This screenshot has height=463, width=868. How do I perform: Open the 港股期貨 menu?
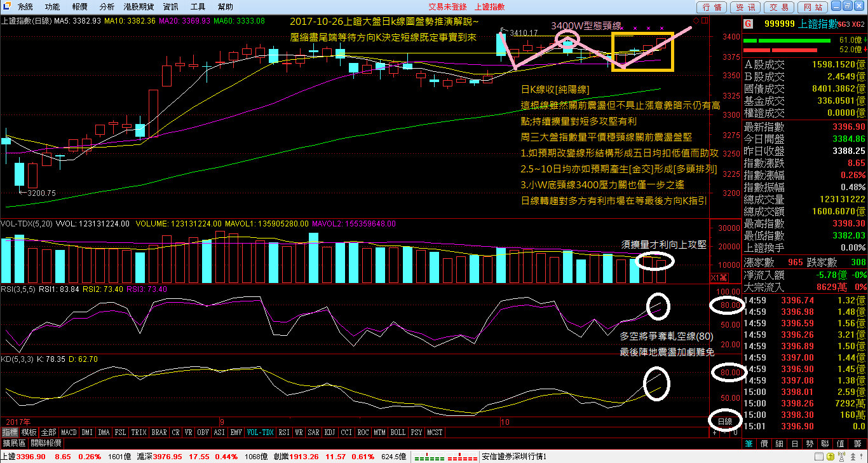tap(139, 7)
